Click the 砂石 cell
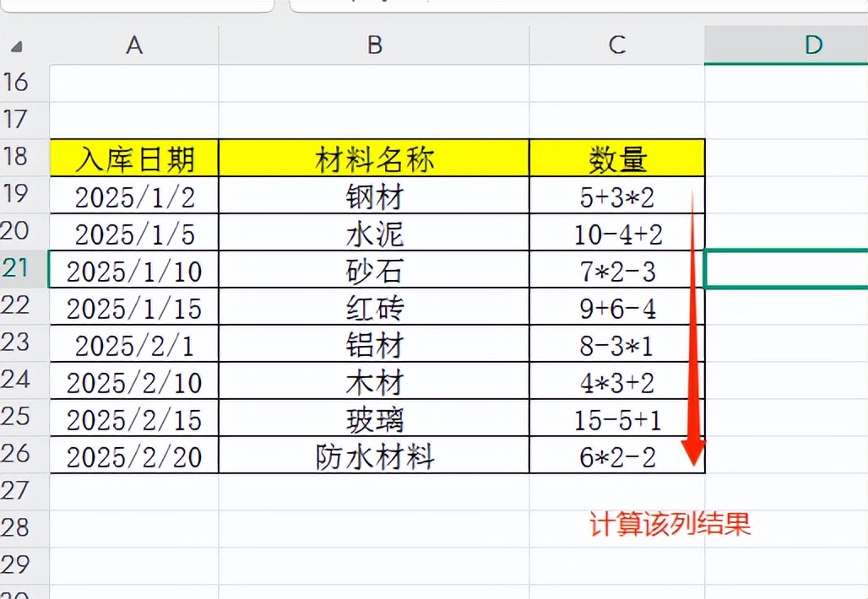Image resolution: width=868 pixels, height=599 pixels. pyautogui.click(x=374, y=269)
